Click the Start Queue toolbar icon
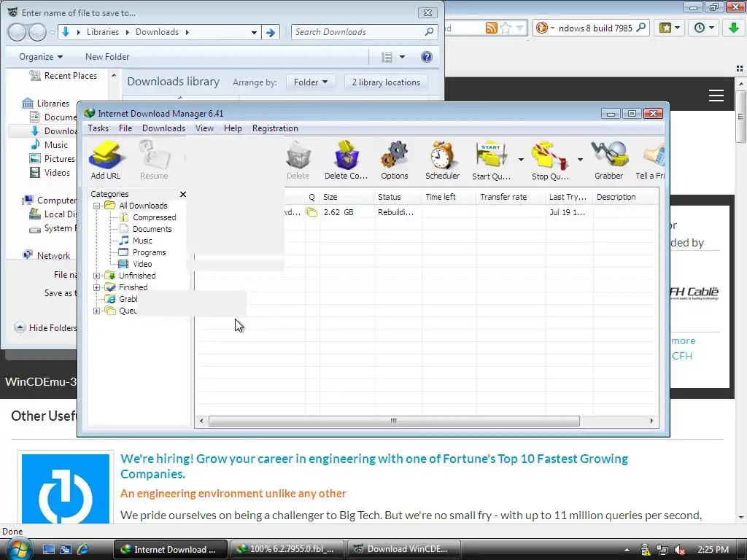747x560 pixels. (492, 160)
